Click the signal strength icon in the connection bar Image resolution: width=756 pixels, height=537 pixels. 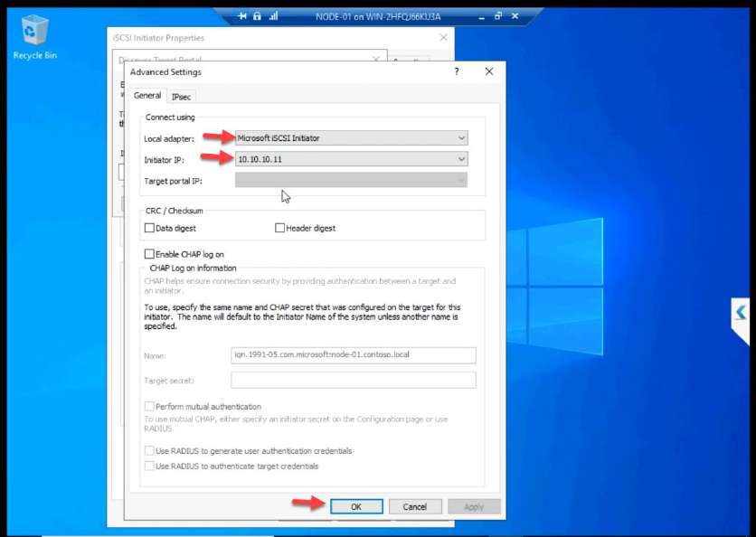273,16
